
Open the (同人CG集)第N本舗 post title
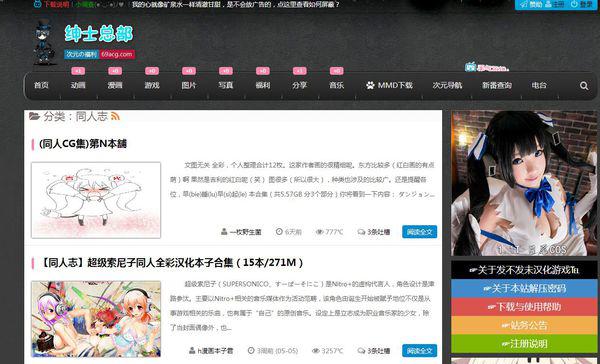(x=83, y=144)
